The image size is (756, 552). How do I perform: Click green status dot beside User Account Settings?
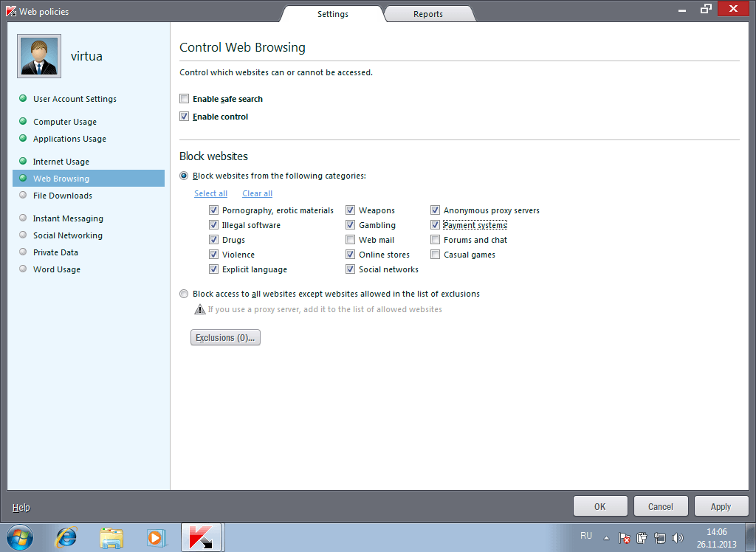[x=23, y=98]
